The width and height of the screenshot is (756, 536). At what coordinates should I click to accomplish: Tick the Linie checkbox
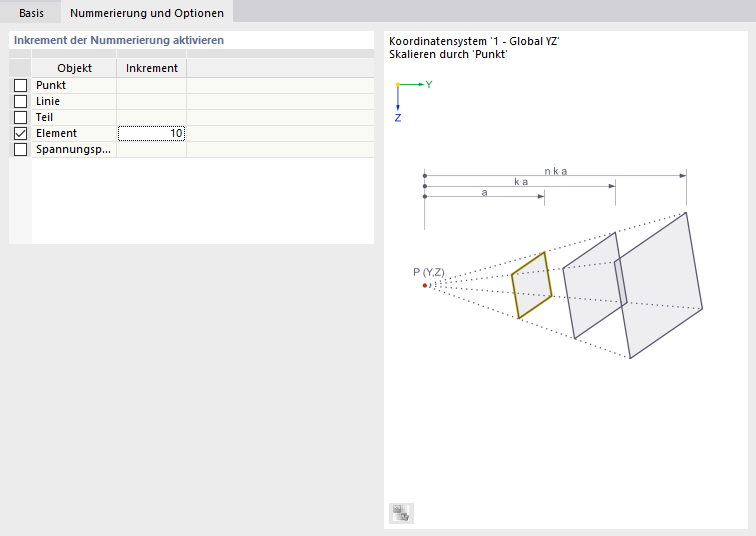pyautogui.click(x=21, y=102)
